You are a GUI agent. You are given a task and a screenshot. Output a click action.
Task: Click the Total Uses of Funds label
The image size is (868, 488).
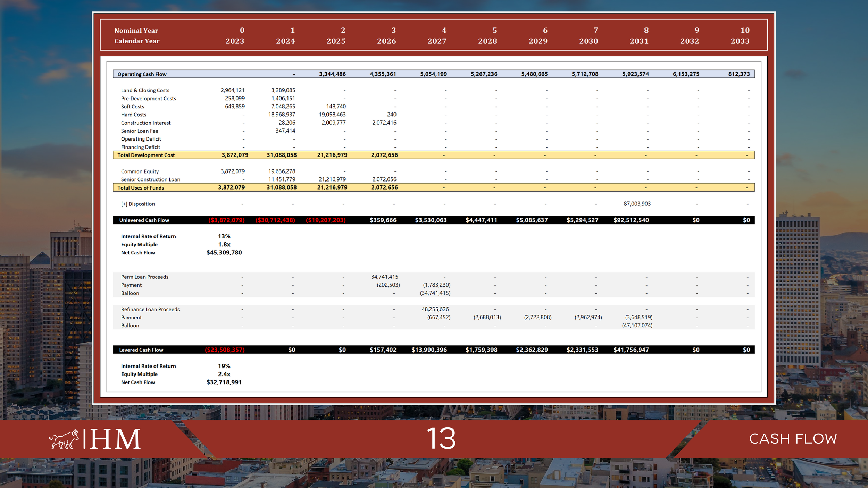point(141,188)
